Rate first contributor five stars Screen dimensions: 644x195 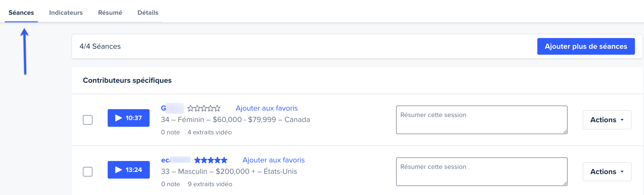(217, 108)
